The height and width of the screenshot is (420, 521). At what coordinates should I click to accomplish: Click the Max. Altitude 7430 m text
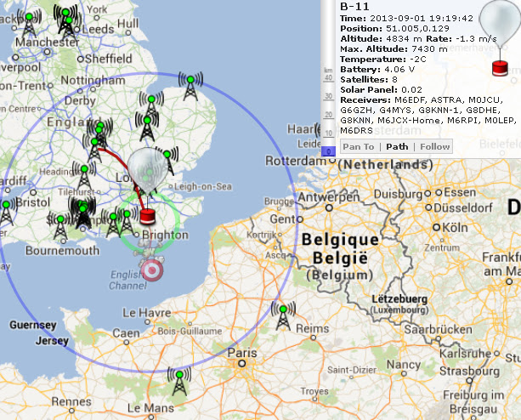point(394,48)
